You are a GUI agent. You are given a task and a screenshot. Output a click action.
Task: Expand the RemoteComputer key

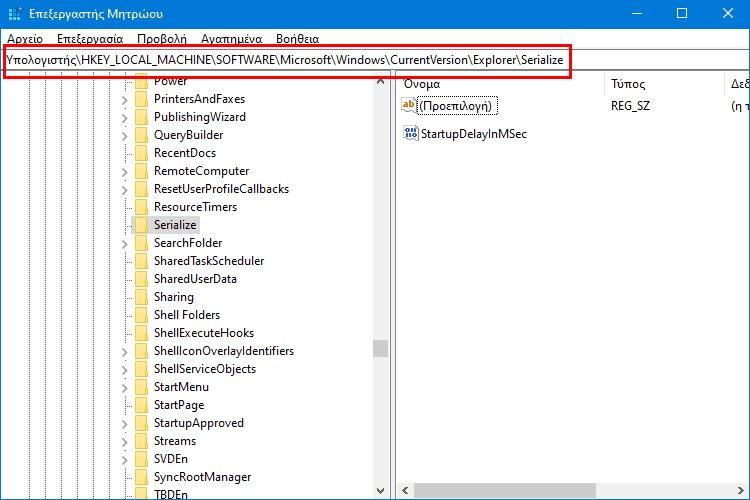coord(124,172)
